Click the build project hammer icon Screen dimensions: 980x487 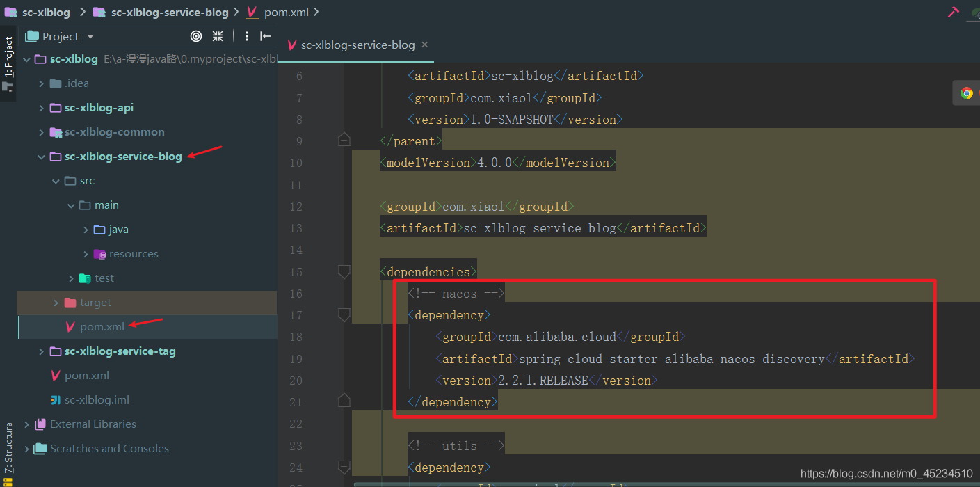pos(953,12)
